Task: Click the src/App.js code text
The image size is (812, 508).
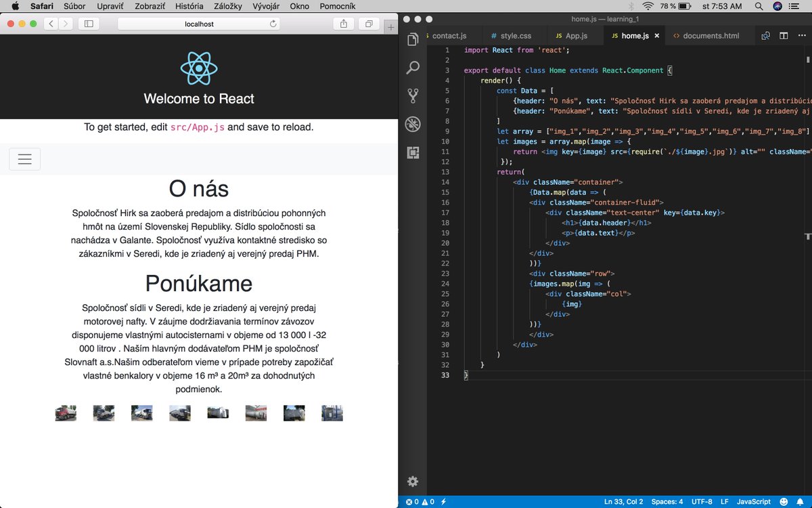Action: [197, 127]
